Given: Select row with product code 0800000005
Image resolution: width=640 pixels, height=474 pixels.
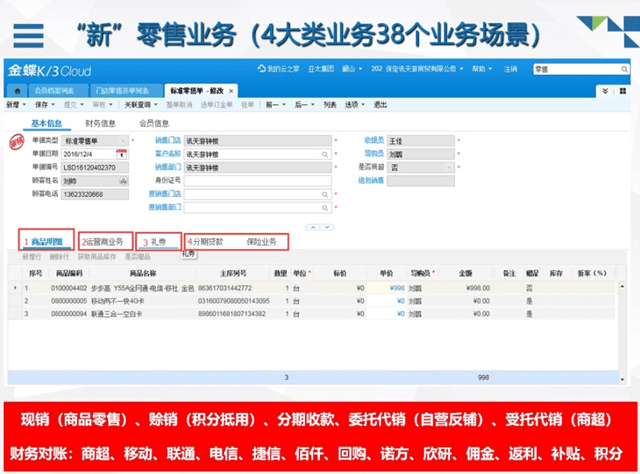Looking at the screenshot, I should point(312,301).
